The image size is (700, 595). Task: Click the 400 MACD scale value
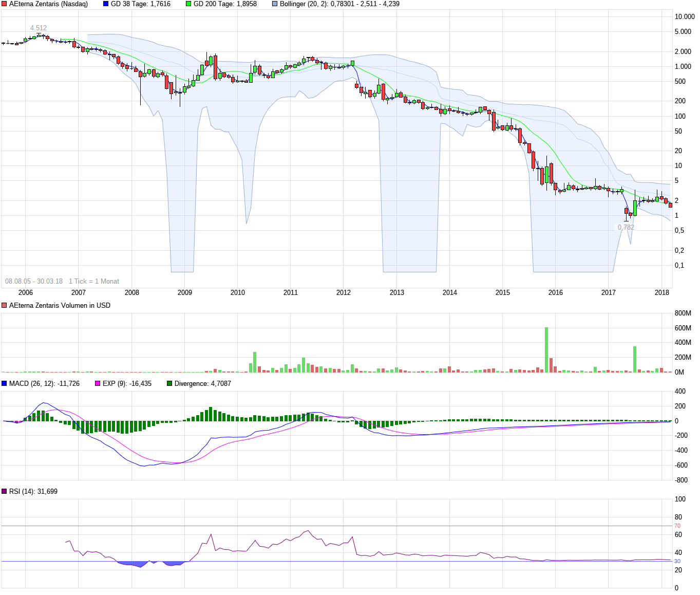click(680, 391)
